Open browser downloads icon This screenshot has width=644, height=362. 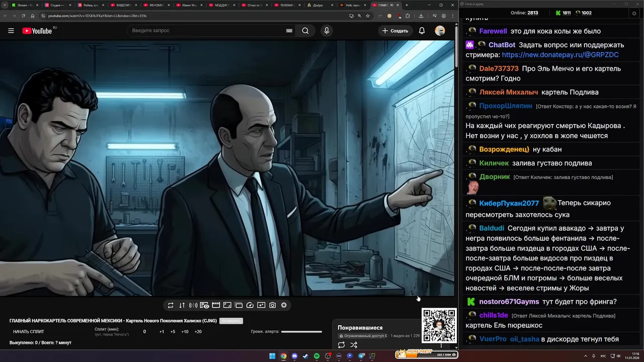tap(421, 16)
